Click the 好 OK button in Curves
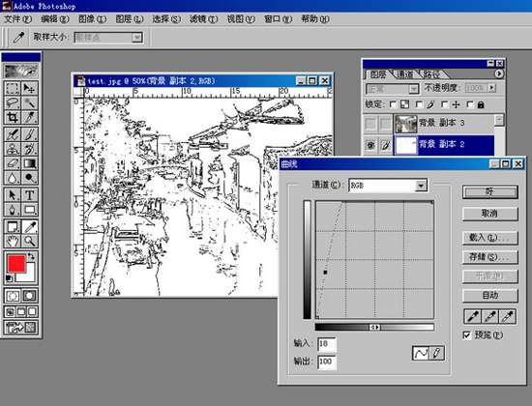Image resolution: width=532 pixels, height=406 pixels. [490, 192]
